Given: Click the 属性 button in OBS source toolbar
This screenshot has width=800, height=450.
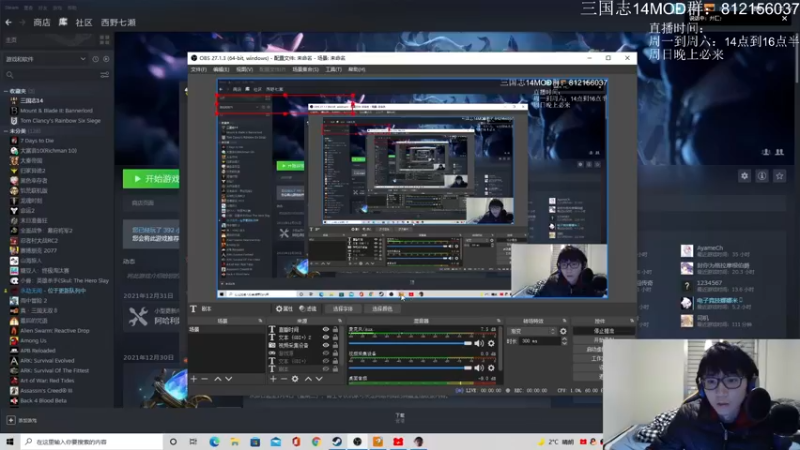Looking at the screenshot, I should coord(284,309).
